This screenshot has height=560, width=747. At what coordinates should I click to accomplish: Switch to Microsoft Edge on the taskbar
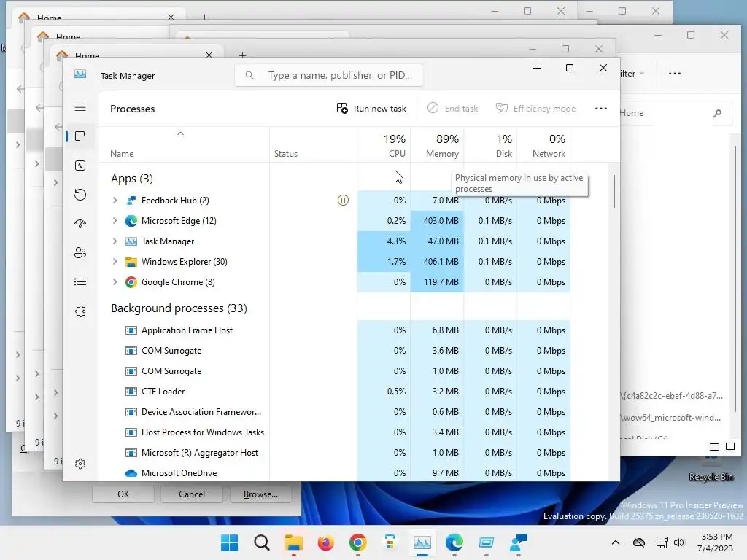454,542
